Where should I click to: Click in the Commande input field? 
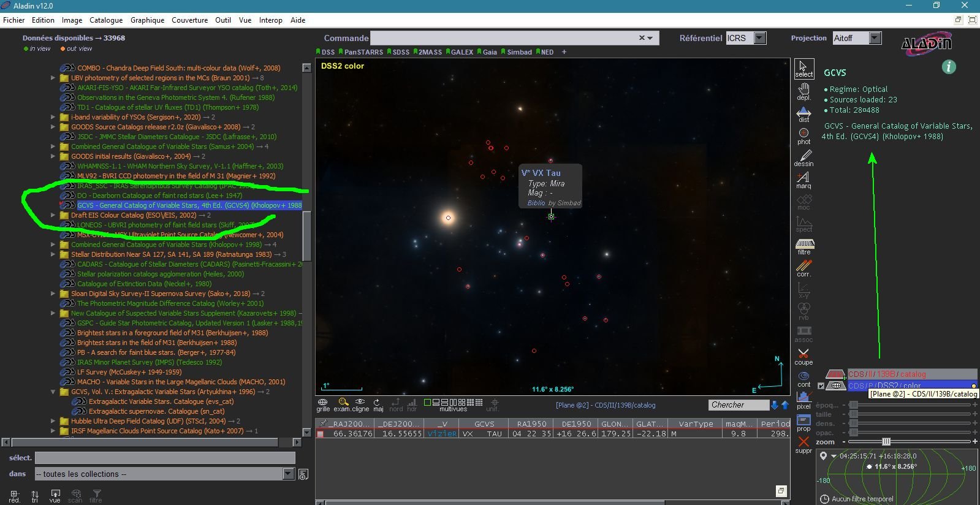(x=504, y=38)
